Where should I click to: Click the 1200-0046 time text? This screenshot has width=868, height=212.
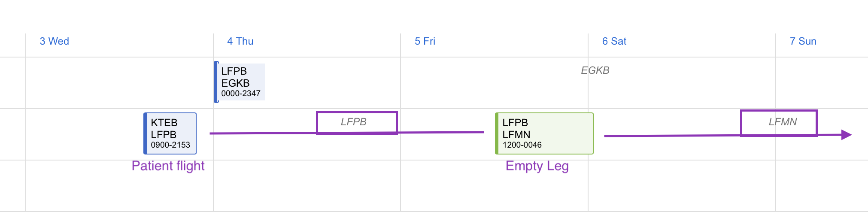pos(522,145)
